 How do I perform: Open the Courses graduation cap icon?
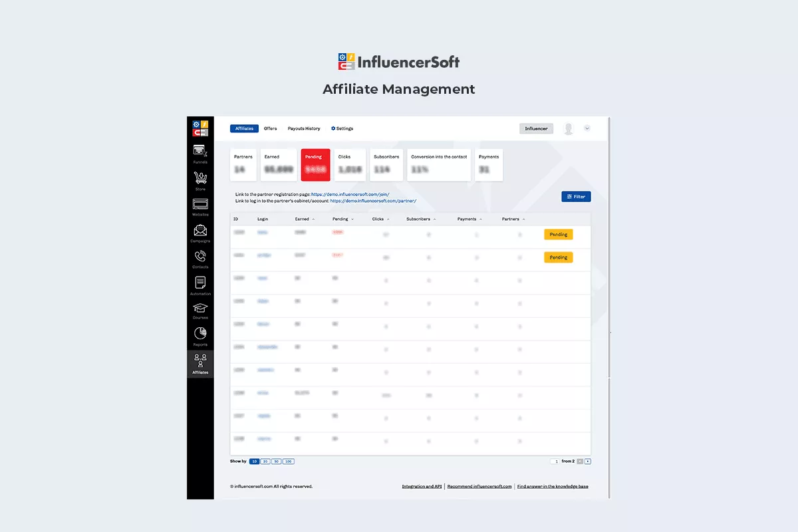point(200,309)
